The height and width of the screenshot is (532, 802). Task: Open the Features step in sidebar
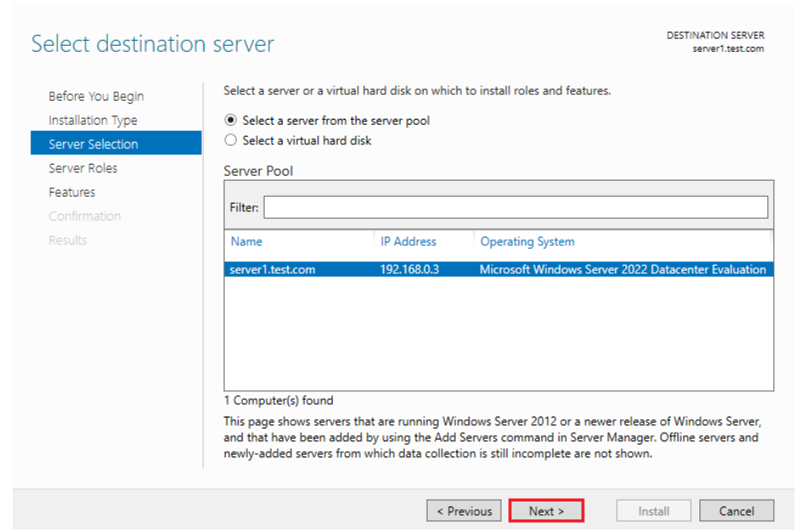pyautogui.click(x=72, y=193)
